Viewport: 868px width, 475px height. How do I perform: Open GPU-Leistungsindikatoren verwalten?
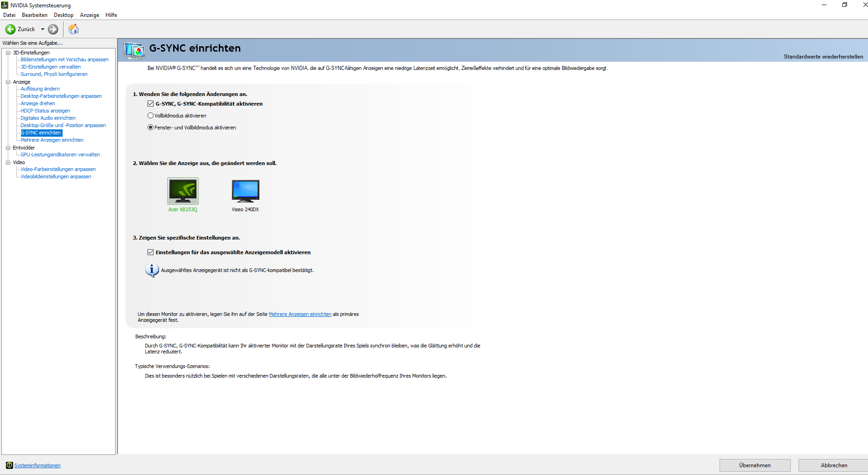coord(60,155)
